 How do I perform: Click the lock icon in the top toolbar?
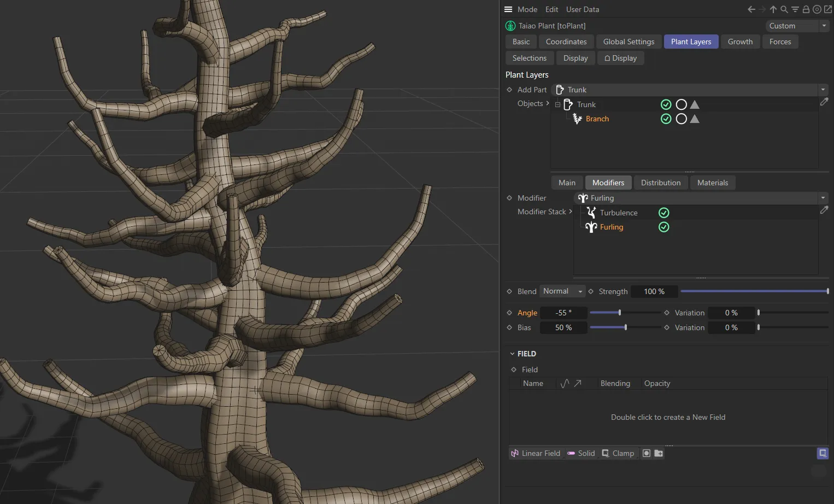click(806, 9)
